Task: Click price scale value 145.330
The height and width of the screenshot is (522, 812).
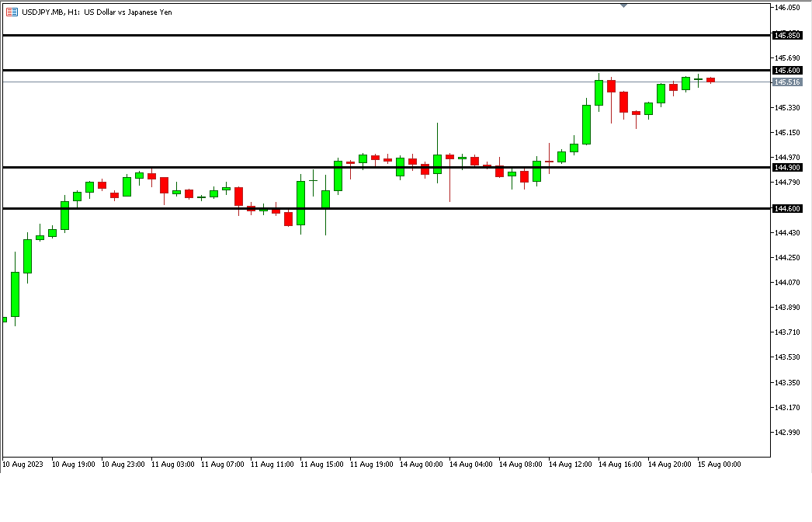Action: 787,107
